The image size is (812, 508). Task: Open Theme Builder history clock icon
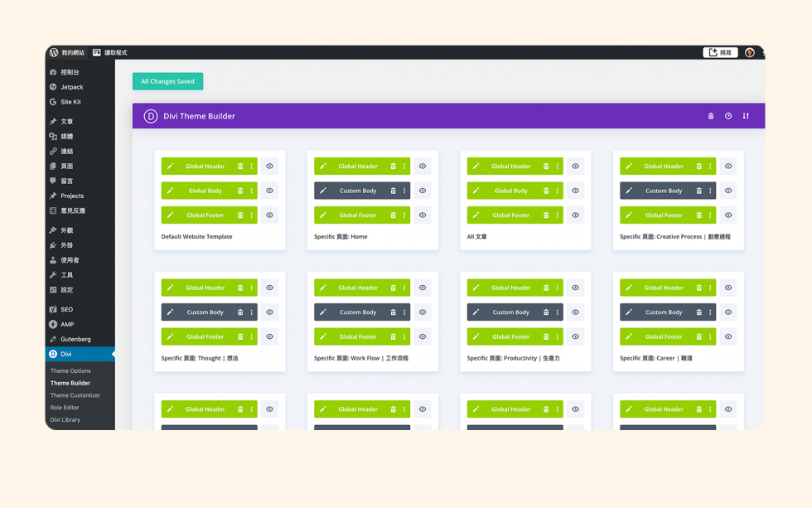tap(728, 116)
